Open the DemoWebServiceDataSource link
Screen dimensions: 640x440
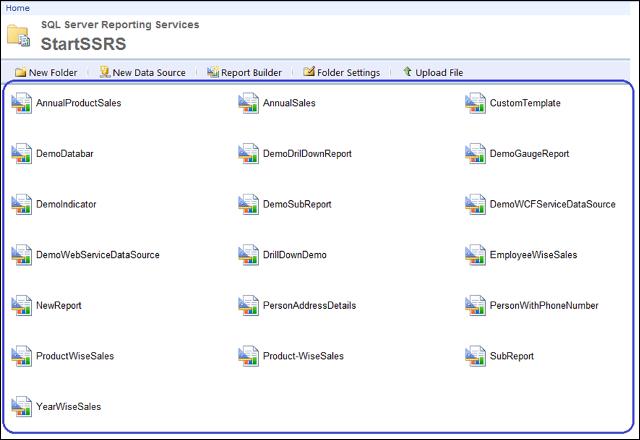[x=98, y=255]
